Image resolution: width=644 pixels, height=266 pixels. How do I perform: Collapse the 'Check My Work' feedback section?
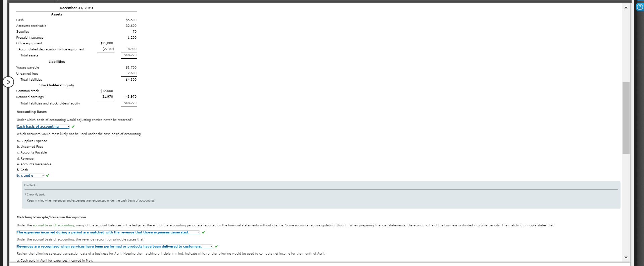coord(35,194)
